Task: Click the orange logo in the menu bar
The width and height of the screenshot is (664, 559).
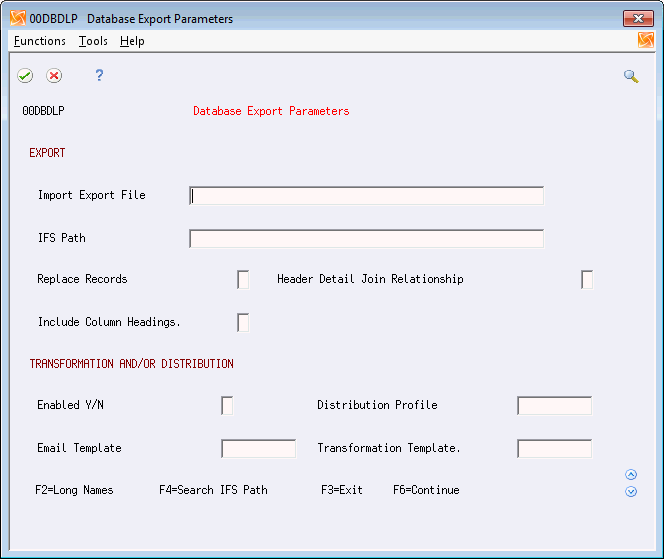Action: (646, 40)
